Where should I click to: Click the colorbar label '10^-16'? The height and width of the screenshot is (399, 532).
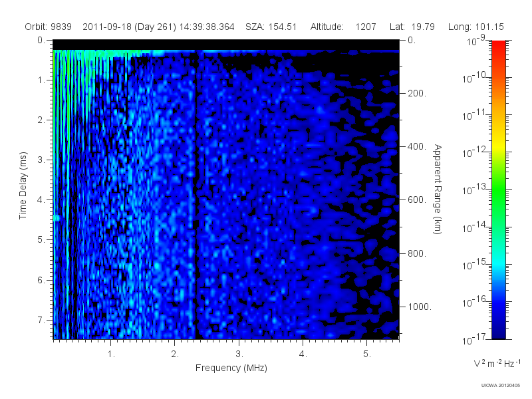tap(475, 302)
